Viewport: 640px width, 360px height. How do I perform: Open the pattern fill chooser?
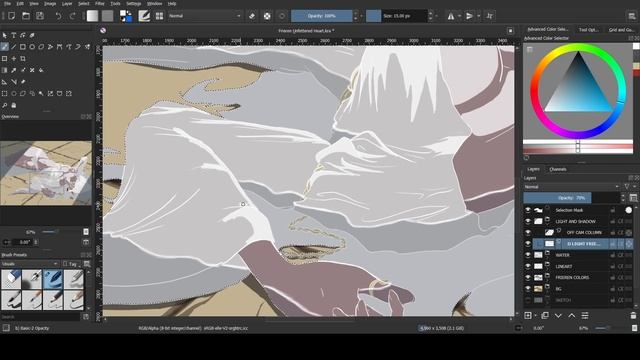(107, 16)
